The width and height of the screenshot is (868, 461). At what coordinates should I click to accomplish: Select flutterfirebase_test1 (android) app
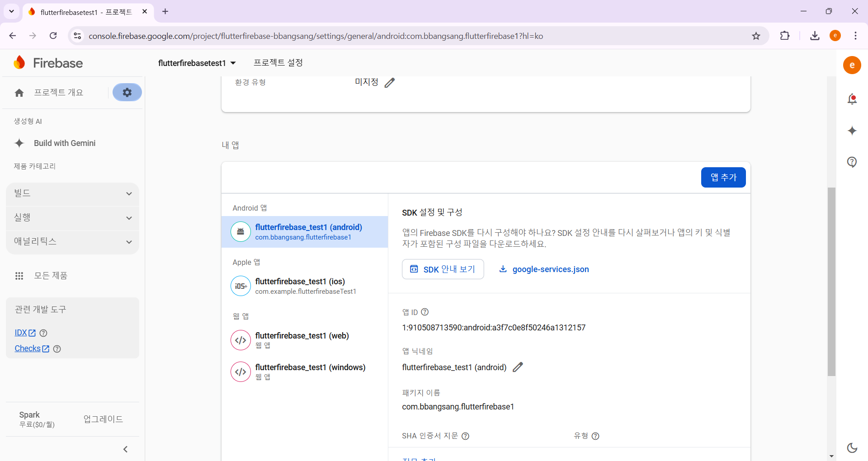(305, 232)
